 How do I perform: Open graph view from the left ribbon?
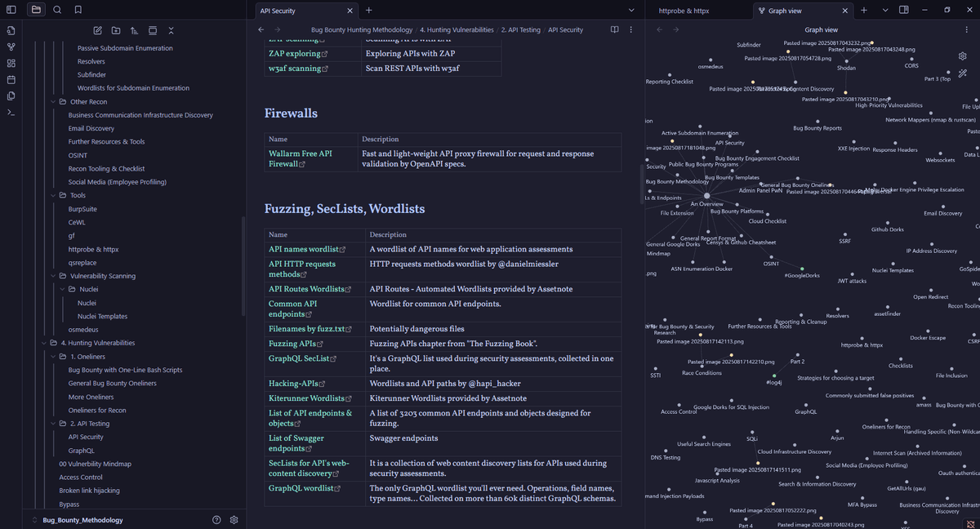(x=11, y=47)
